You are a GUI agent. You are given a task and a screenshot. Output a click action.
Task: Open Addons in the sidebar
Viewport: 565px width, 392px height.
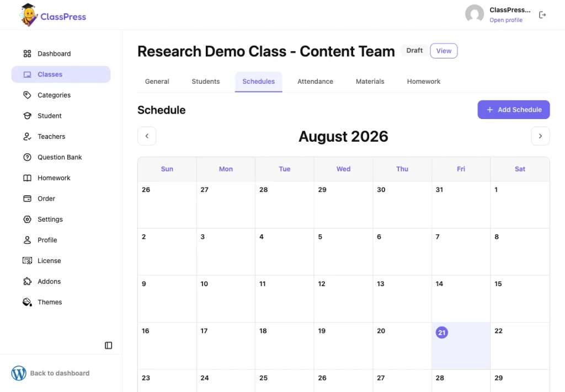point(61,282)
